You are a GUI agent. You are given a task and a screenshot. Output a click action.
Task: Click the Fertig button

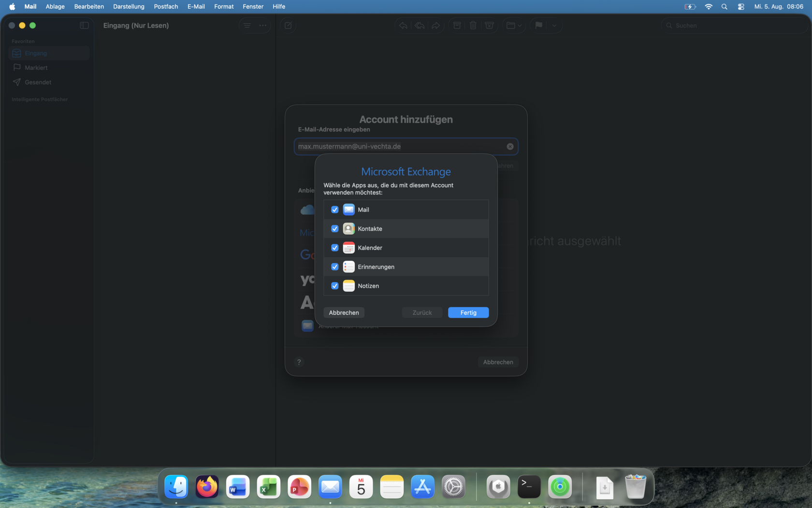click(468, 313)
